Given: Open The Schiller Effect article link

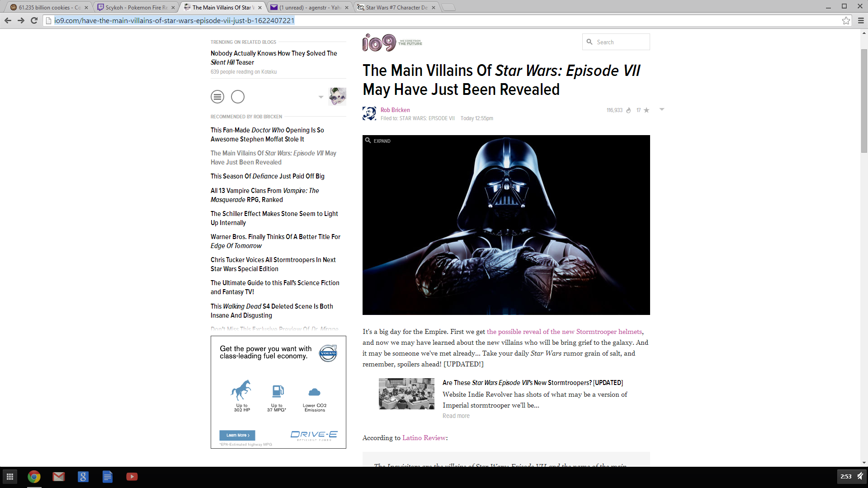Looking at the screenshot, I should coord(274,218).
